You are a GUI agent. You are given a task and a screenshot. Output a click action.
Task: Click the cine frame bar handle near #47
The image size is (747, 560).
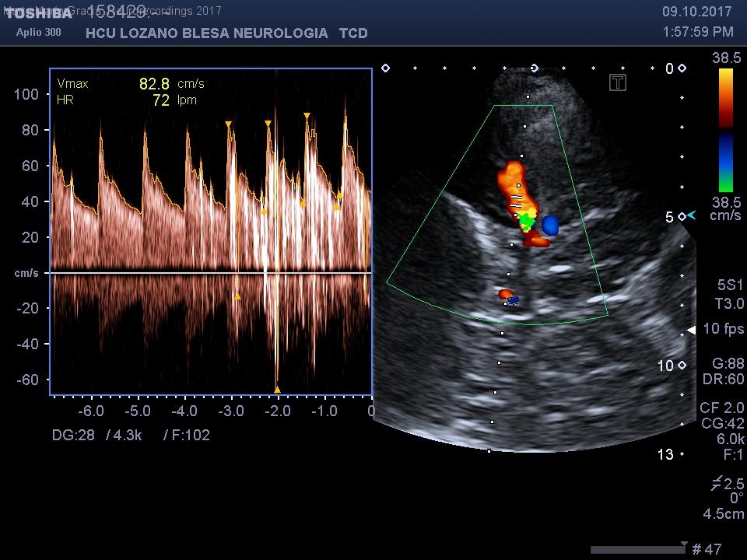[684, 544]
